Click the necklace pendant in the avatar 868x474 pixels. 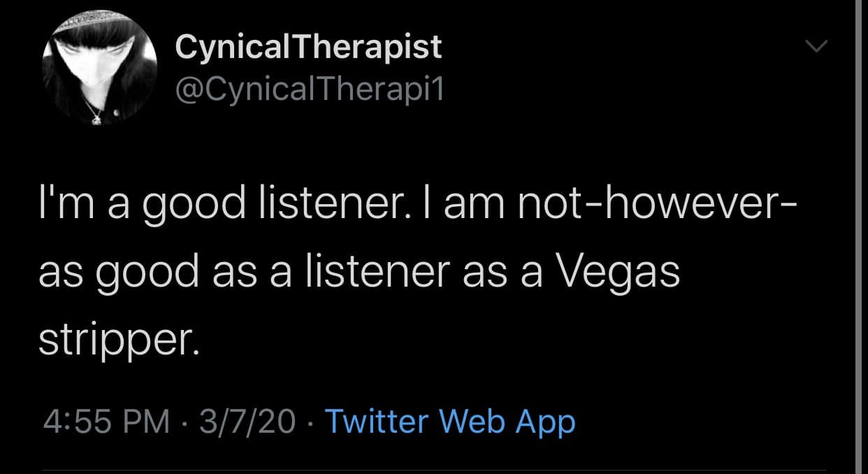96,119
